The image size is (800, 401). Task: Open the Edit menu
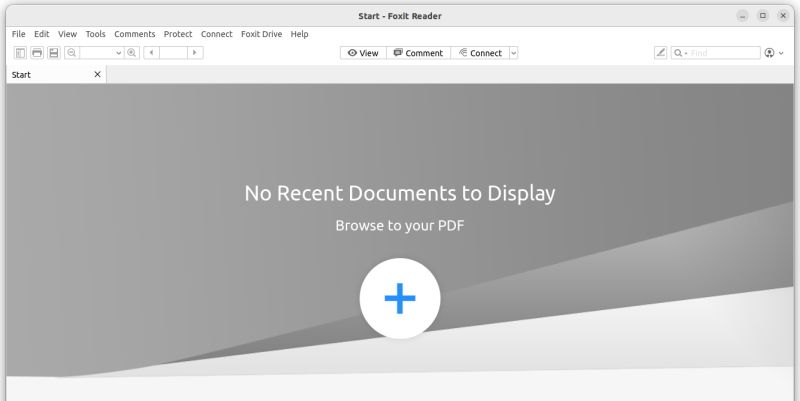[x=41, y=34]
